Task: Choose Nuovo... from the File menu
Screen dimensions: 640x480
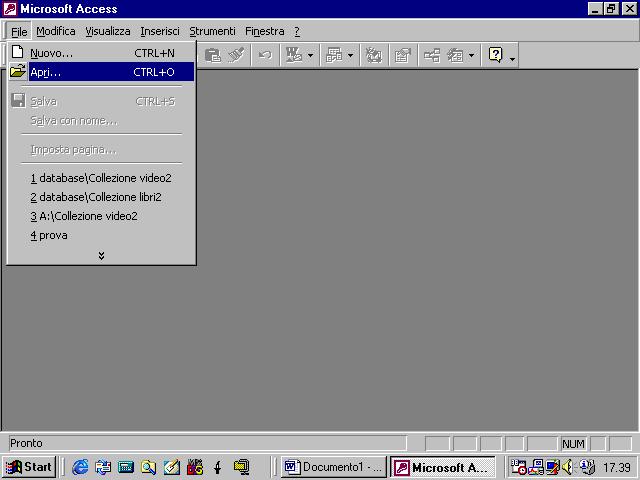Action: pos(101,53)
